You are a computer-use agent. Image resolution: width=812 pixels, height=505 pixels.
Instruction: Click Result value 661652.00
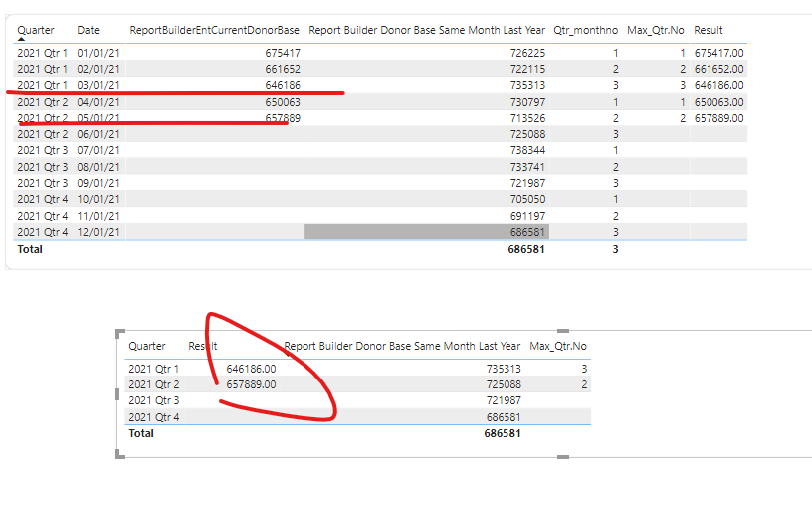click(x=718, y=69)
